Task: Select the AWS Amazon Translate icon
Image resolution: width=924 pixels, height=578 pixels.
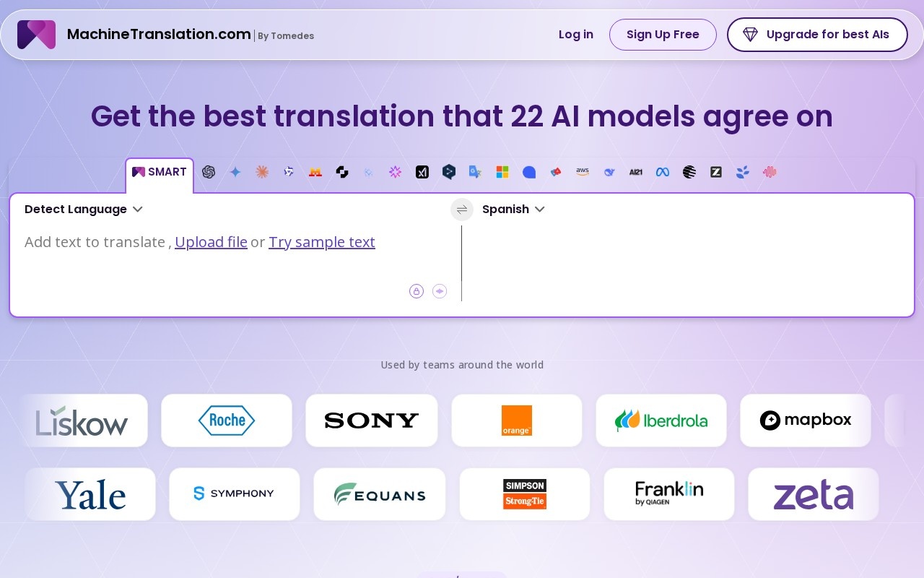Action: point(583,172)
